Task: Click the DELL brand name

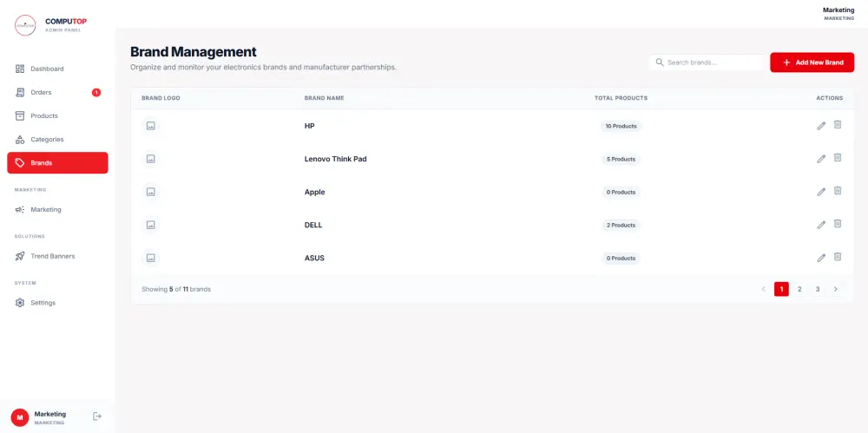Action: [x=313, y=226]
